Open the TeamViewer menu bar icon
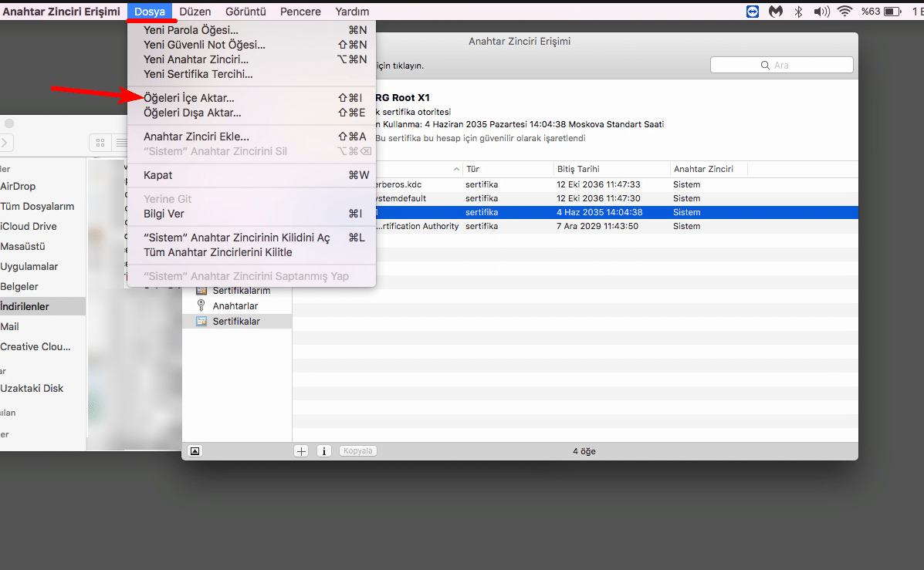 click(753, 12)
